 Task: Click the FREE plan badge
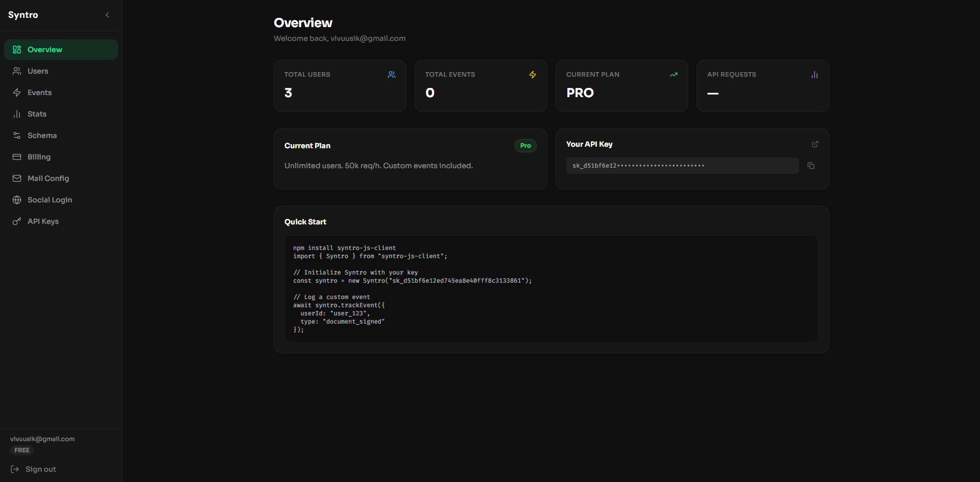coord(21,450)
